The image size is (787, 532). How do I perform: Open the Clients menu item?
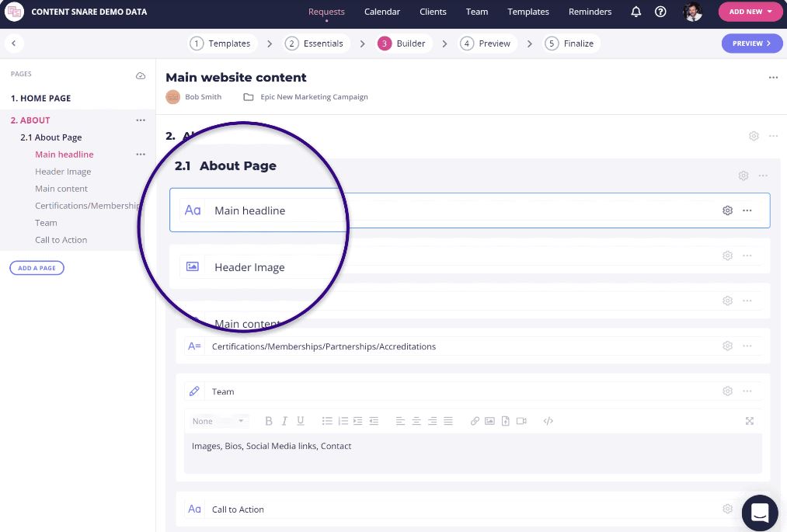click(433, 12)
